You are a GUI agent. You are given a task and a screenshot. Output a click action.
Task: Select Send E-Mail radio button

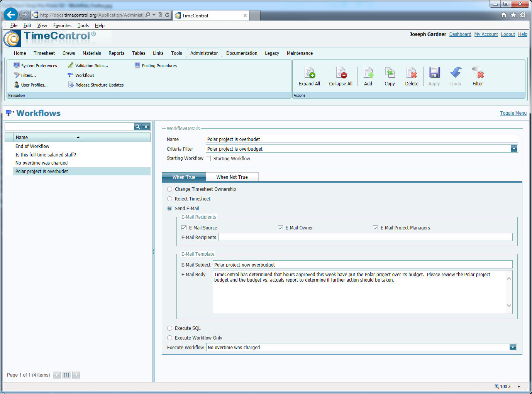pyautogui.click(x=169, y=209)
